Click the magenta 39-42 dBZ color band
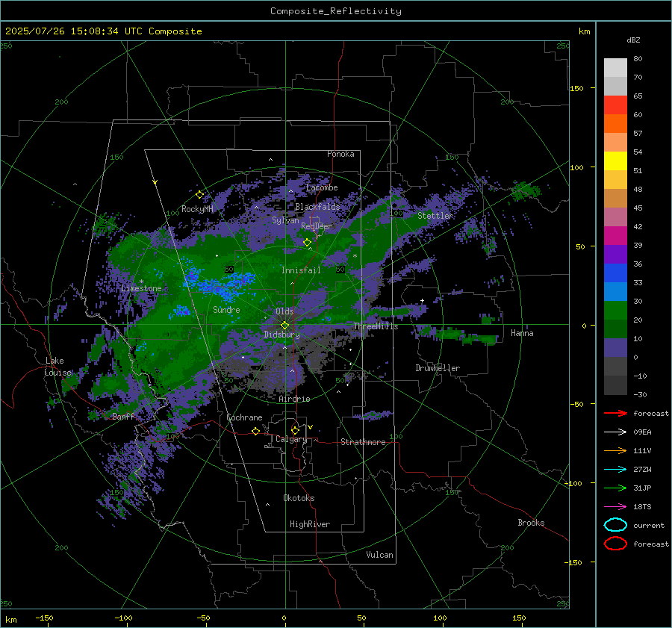The height and width of the screenshot is (628, 672). coord(615,236)
